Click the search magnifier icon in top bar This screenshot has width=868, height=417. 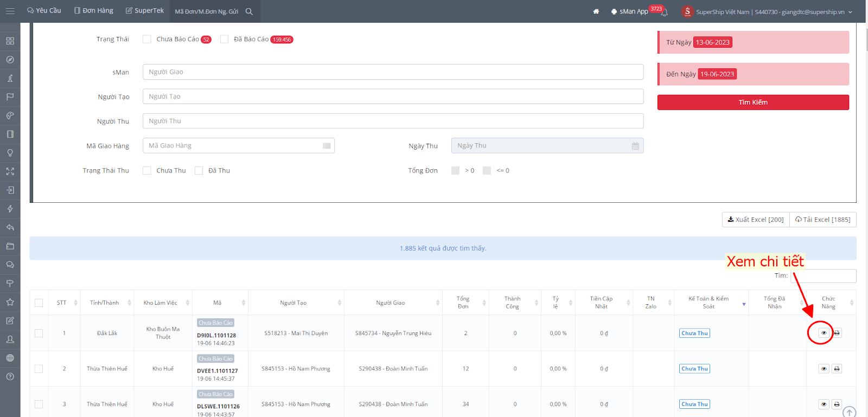coord(249,11)
